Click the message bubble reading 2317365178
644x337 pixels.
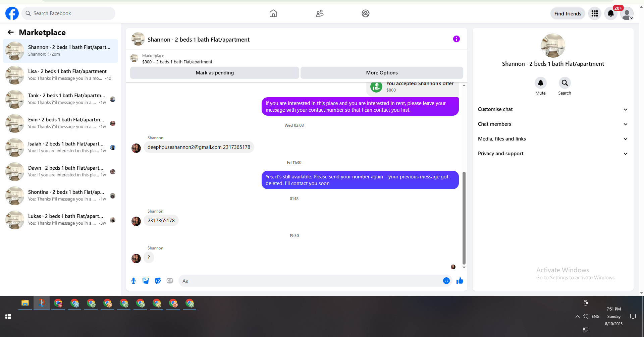161,221
